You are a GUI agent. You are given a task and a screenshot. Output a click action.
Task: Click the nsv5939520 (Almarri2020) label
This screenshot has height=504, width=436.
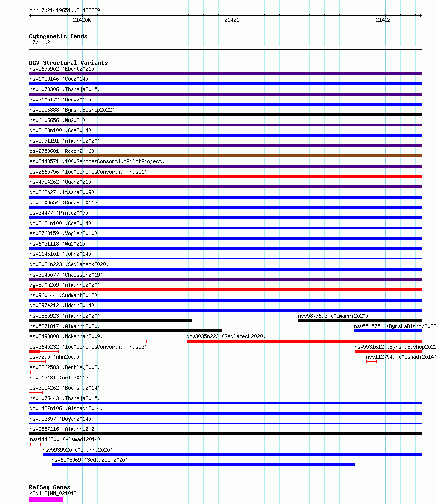pos(77,450)
